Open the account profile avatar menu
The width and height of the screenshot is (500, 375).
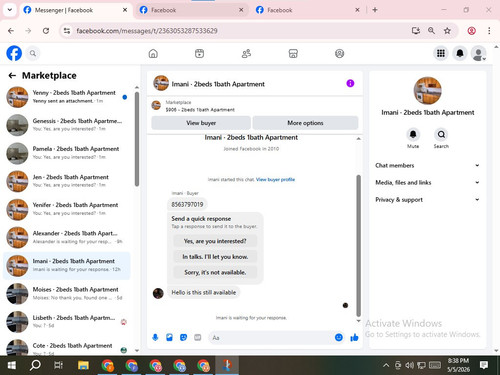(x=478, y=53)
